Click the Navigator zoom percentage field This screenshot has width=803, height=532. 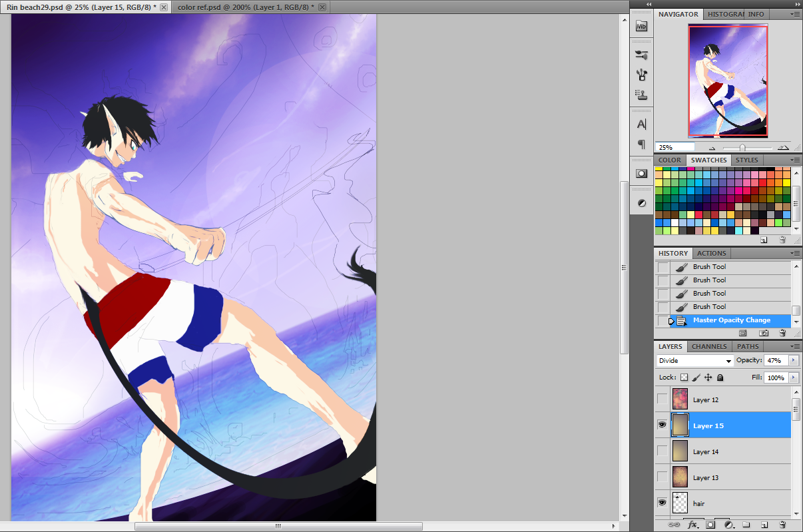tap(675, 147)
